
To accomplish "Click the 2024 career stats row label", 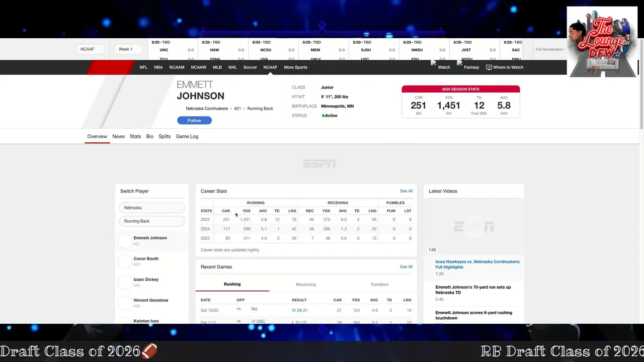I will pos(205,229).
